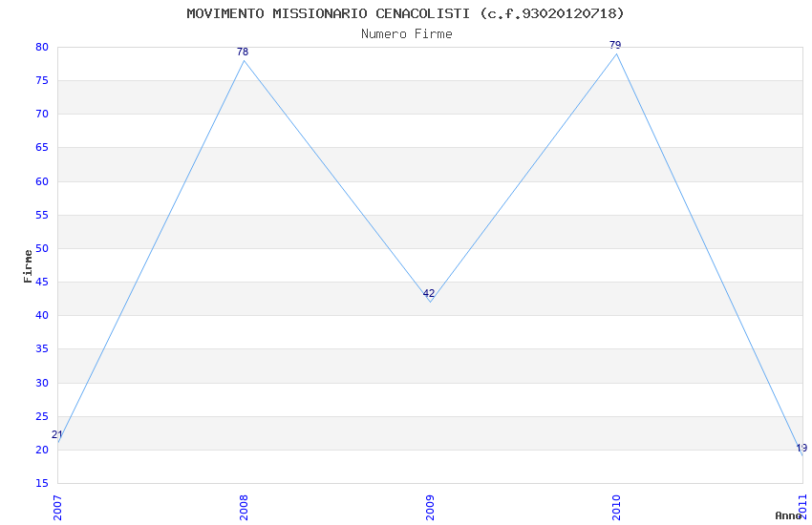
Task: Click the data label 42 for 2009
Action: click(429, 293)
